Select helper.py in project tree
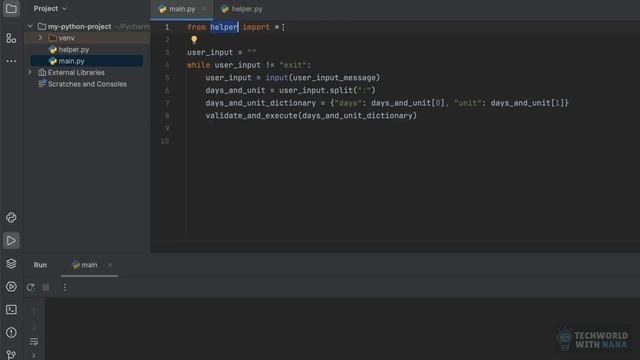 click(x=87, y=49)
